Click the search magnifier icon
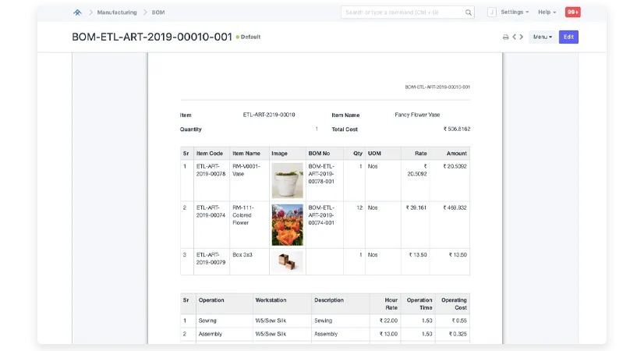This screenshot has height=351, width=644. [469, 12]
